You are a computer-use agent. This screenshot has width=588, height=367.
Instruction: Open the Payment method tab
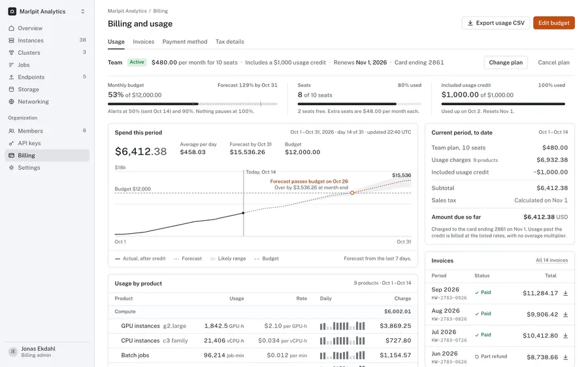(185, 42)
